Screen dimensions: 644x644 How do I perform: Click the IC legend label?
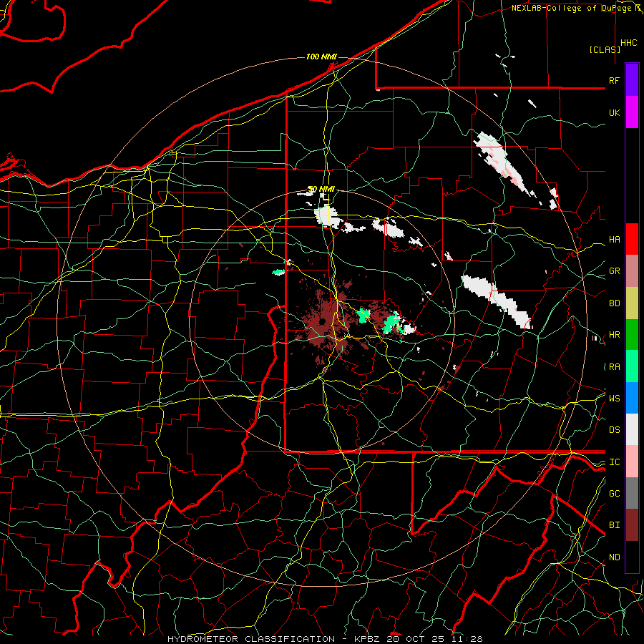[x=614, y=462]
